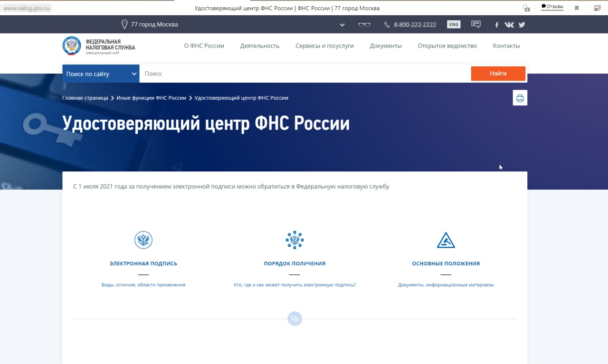Click the print page icon
Image resolution: width=608 pixels, height=364 pixels.
[520, 98]
